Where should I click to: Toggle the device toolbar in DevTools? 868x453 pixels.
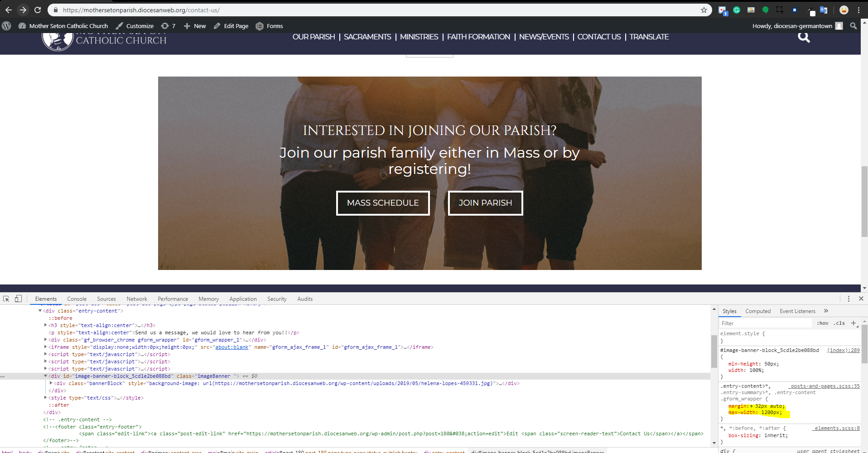(18, 299)
